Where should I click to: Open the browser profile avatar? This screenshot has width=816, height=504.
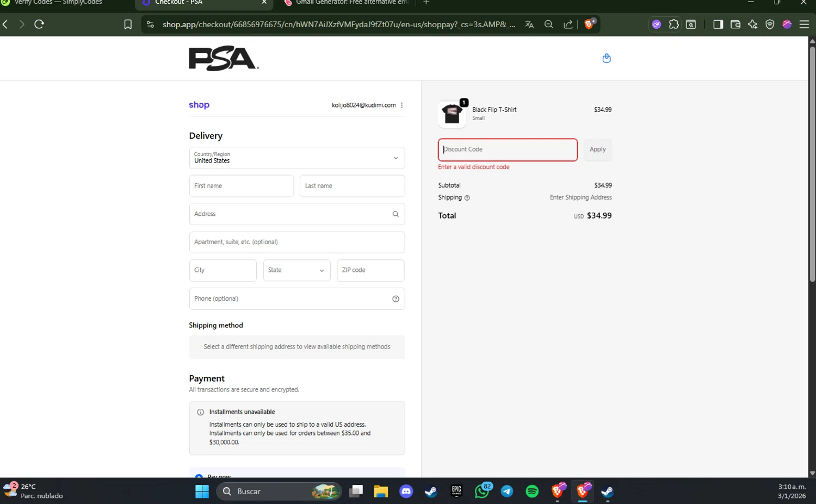click(787, 24)
